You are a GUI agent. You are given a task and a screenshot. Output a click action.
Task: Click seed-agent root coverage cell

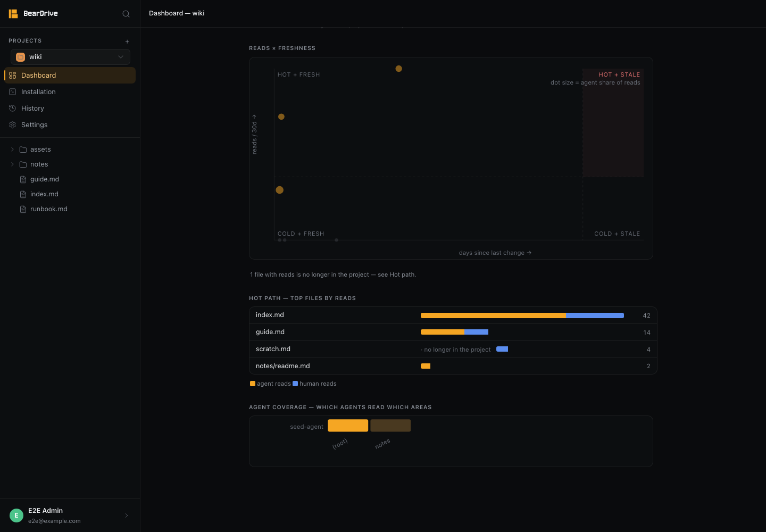click(x=348, y=426)
